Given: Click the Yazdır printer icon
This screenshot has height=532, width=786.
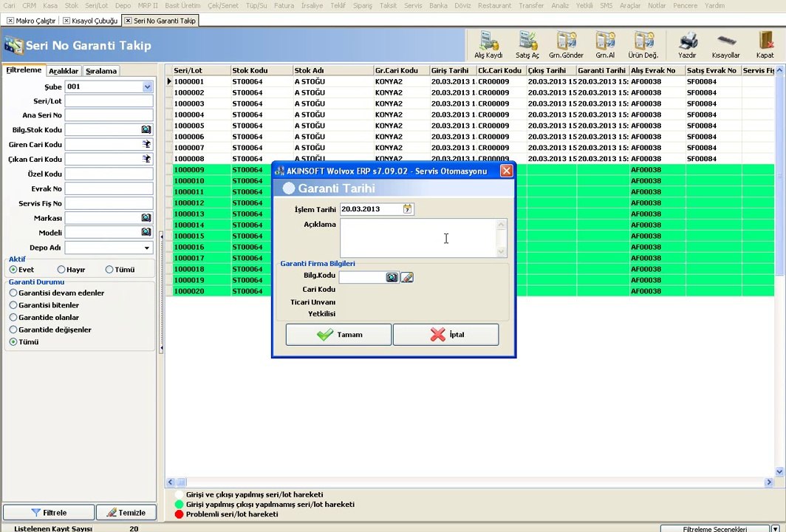Looking at the screenshot, I should tap(687, 45).
